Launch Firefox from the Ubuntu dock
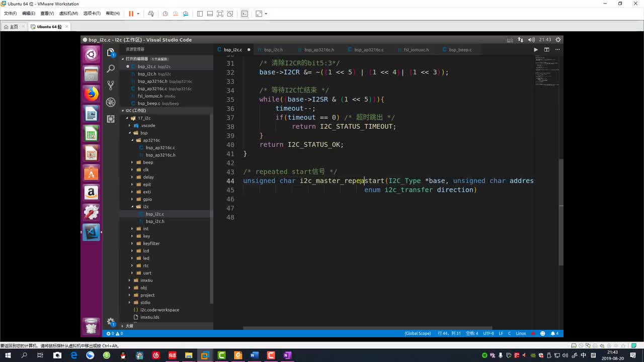644x362 pixels. [91, 94]
